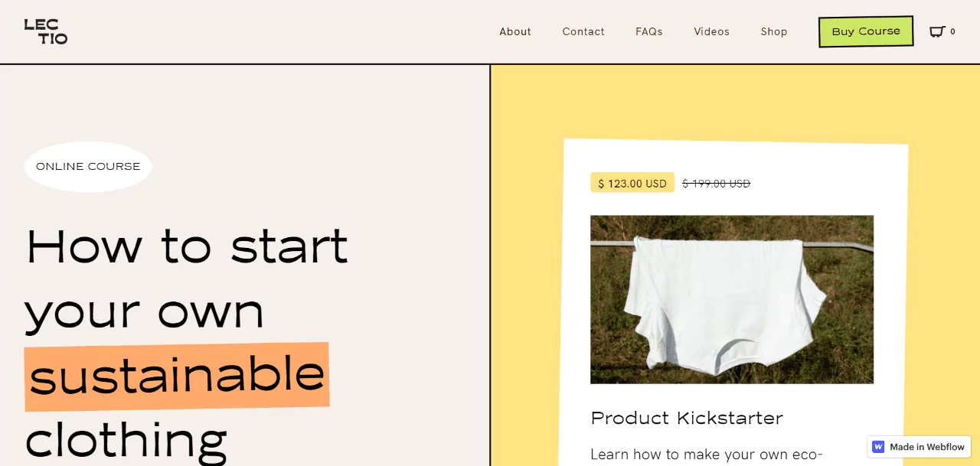Viewport: 980px width, 466px height.
Task: Open the About page
Action: (514, 31)
